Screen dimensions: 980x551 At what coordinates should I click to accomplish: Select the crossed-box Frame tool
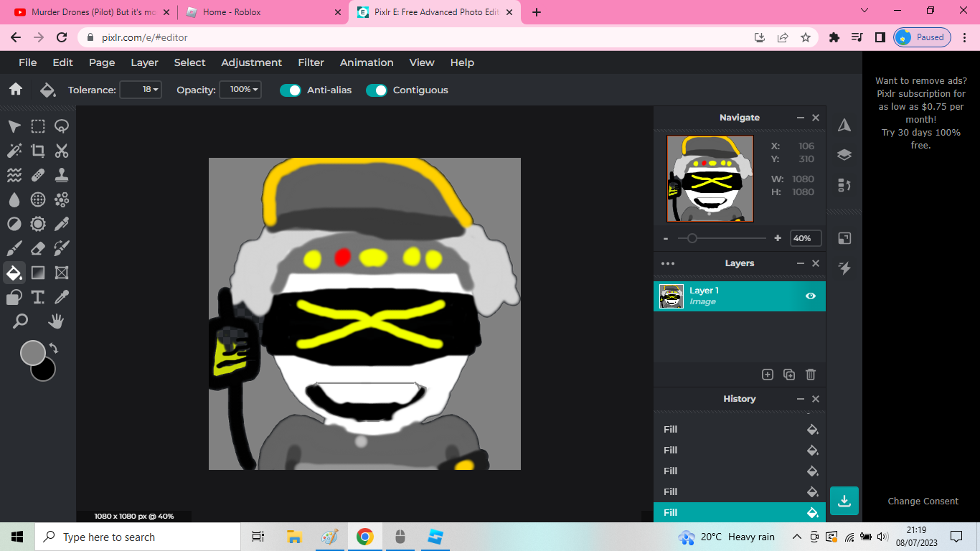(x=62, y=273)
